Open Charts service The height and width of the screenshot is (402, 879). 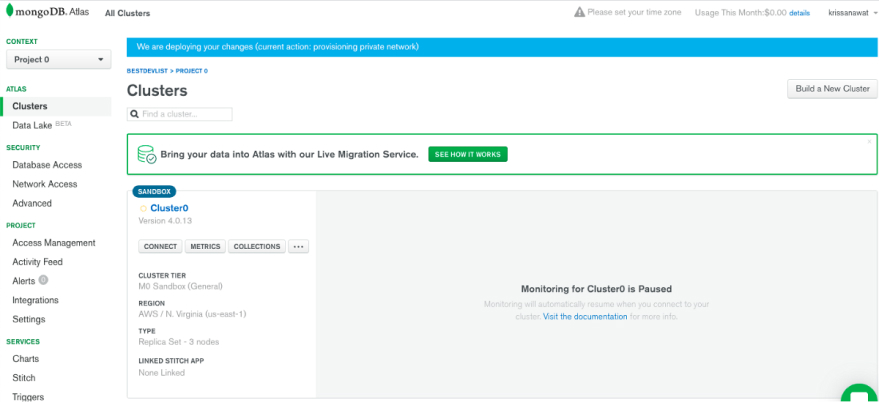26,359
